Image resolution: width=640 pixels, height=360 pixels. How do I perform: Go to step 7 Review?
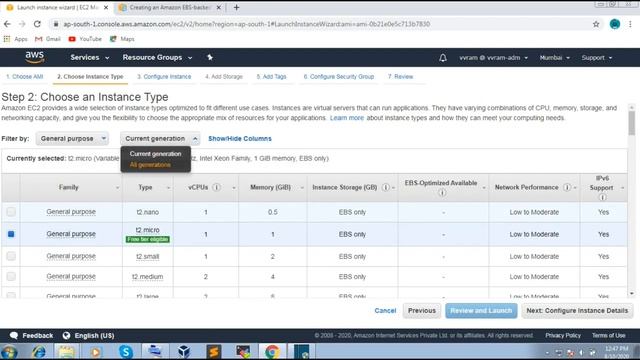coord(400,77)
